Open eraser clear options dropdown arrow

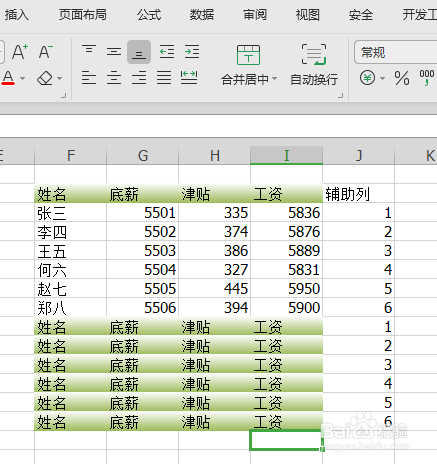pos(60,79)
